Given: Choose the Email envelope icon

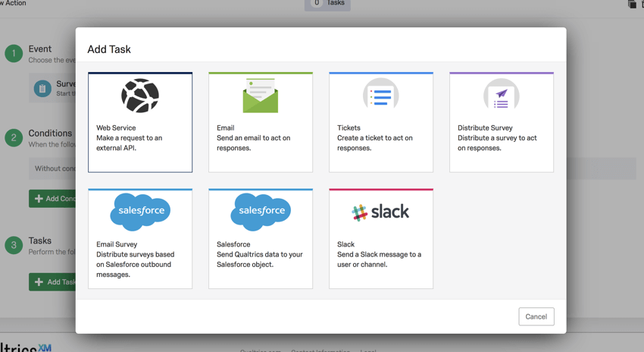Looking at the screenshot, I should pos(261,96).
